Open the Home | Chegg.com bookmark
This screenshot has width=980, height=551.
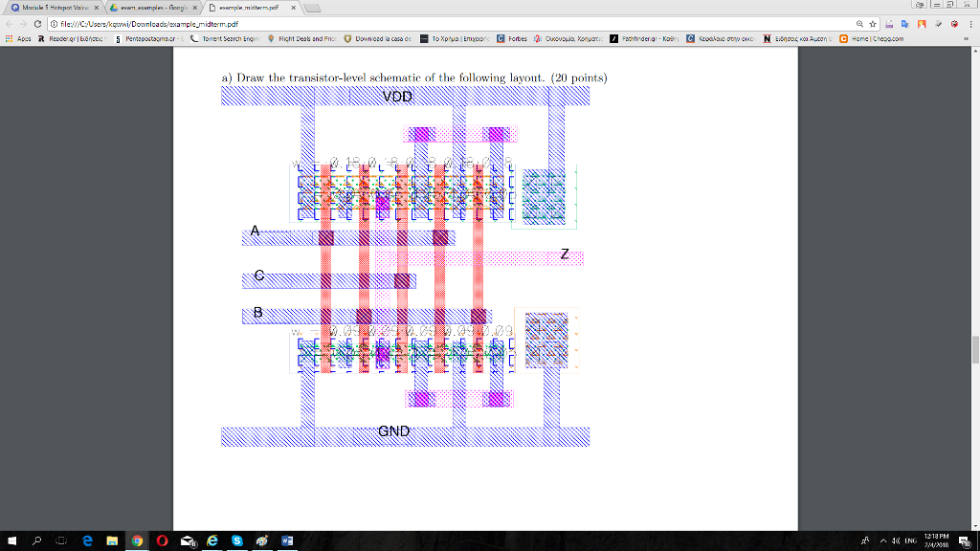coord(866,40)
